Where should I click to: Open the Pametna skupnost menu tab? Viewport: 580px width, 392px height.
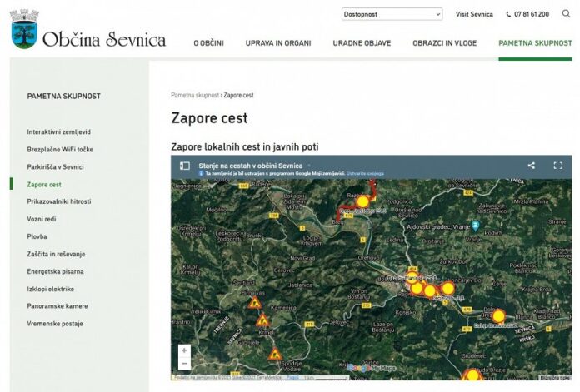(x=535, y=42)
